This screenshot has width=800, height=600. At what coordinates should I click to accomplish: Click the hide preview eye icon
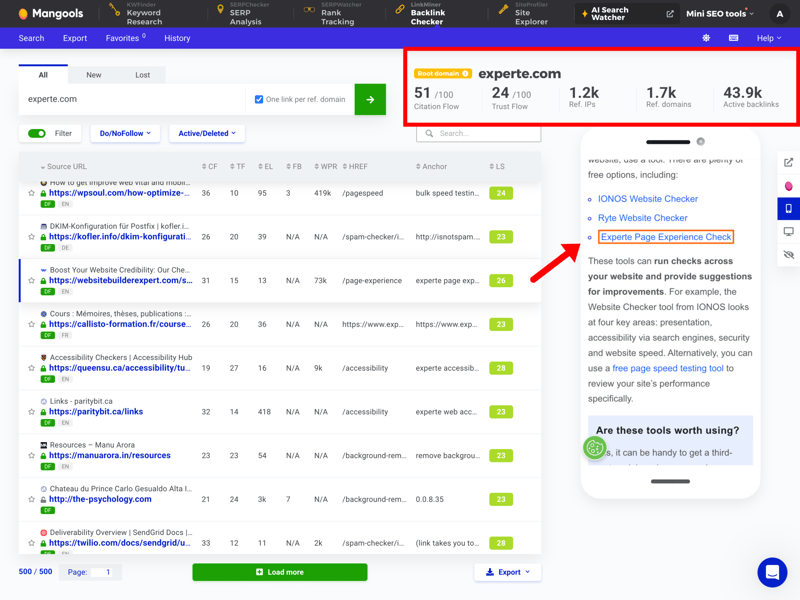(788, 255)
